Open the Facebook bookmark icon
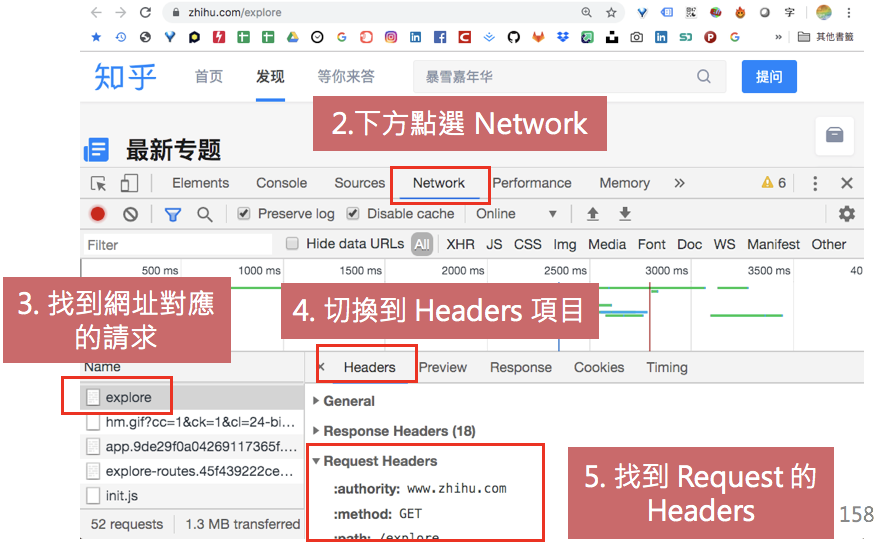Screen dimensions: 888x544 pyautogui.click(x=439, y=37)
